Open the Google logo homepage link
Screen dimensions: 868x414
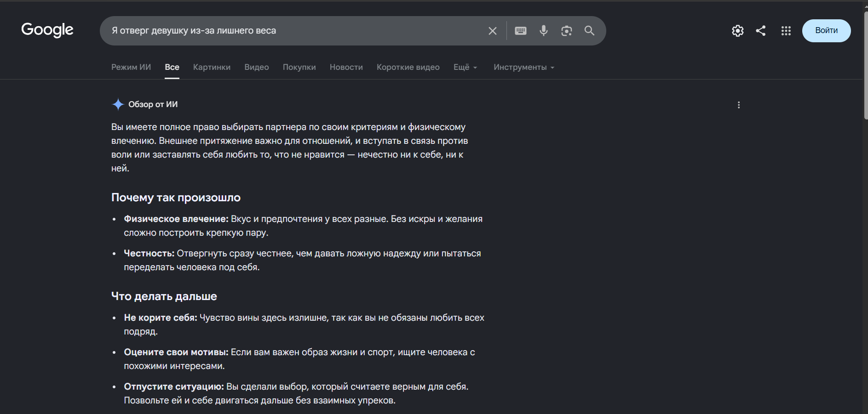coord(47,30)
